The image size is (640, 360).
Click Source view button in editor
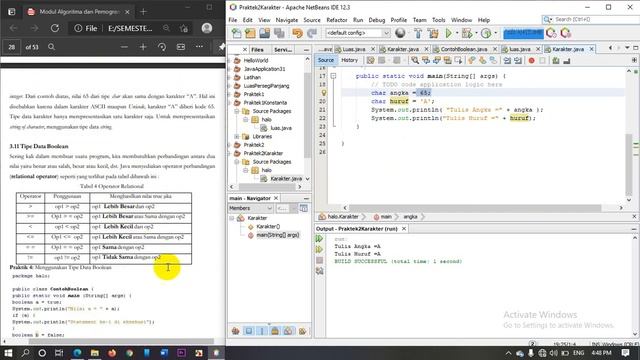326,60
